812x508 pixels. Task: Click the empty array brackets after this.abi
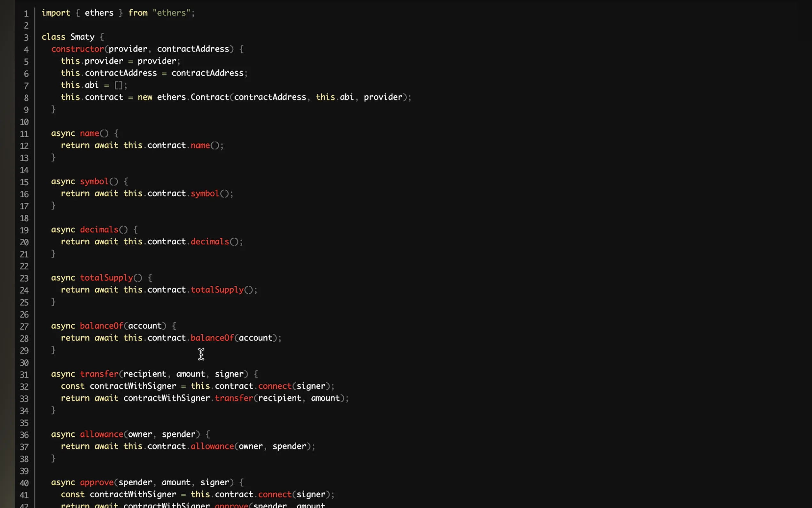[118, 85]
